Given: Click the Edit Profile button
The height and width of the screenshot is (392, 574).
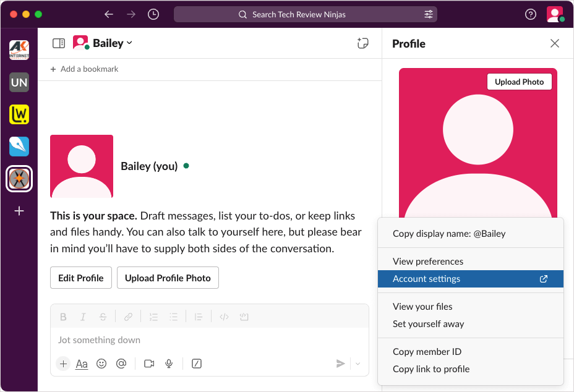Looking at the screenshot, I should click(x=81, y=278).
